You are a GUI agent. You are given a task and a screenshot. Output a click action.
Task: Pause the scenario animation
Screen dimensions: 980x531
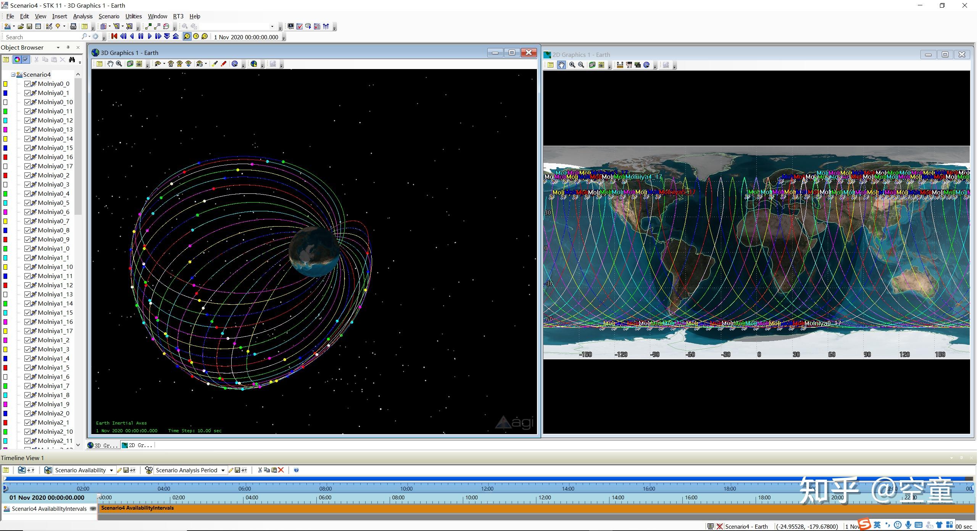click(140, 36)
